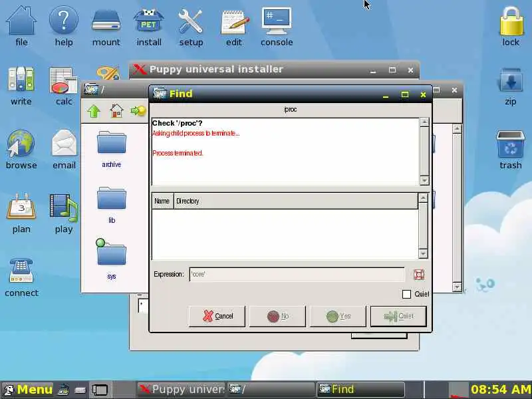The width and height of the screenshot is (532, 399).
Task: Click the No button in Find
Action: tap(277, 317)
